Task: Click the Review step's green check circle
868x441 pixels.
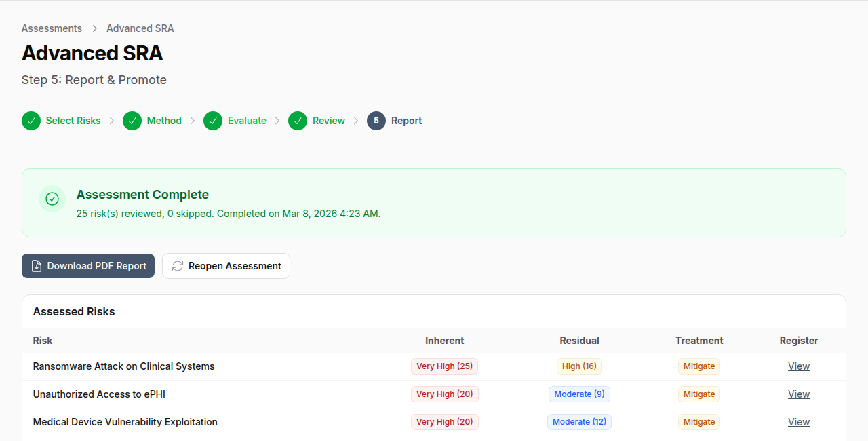Action: click(298, 120)
